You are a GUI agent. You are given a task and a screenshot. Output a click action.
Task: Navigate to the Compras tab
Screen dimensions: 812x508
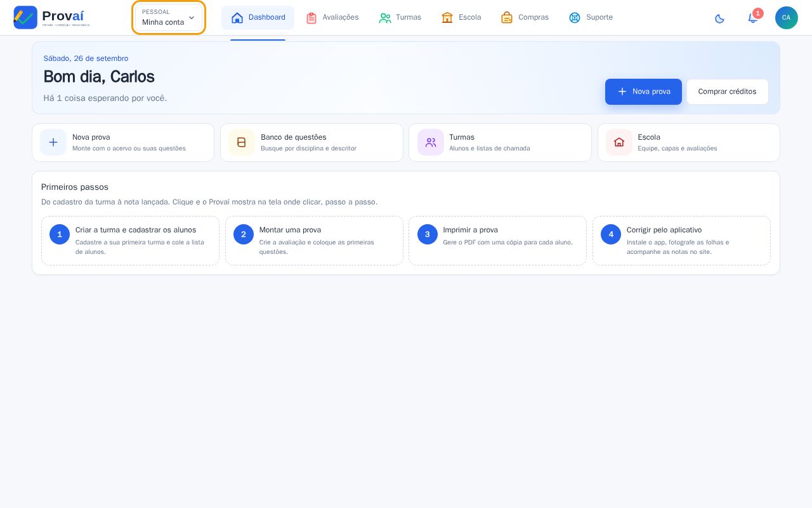point(525,18)
